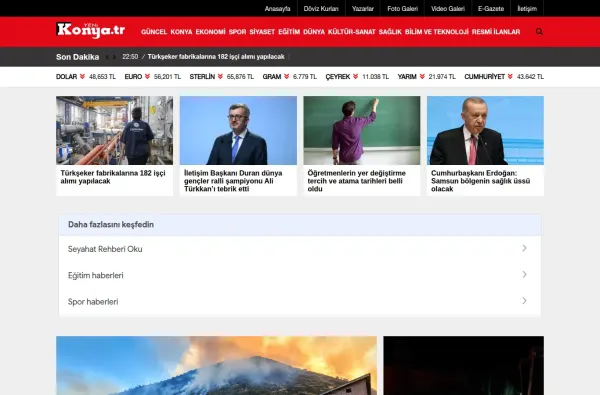Image resolution: width=600 pixels, height=395 pixels.
Task: Expand chevron on Eğitim haberleri row
Action: (x=524, y=274)
